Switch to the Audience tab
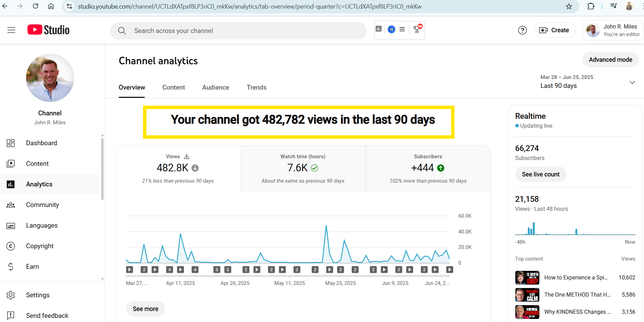Image resolution: width=644 pixels, height=322 pixels. (215, 88)
